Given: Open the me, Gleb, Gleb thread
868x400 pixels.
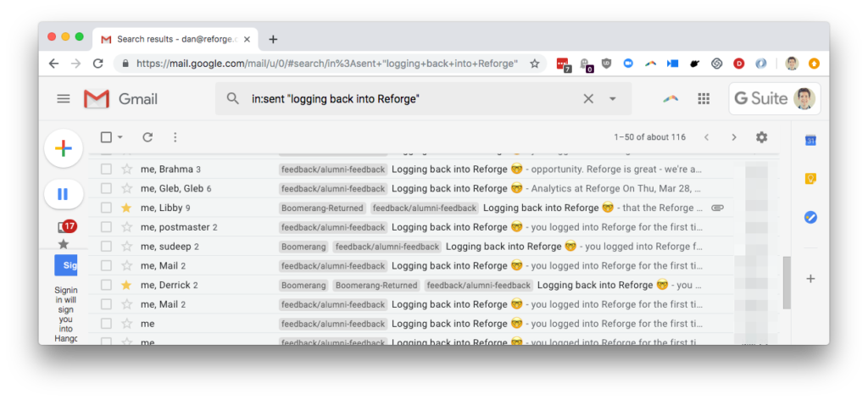Looking at the screenshot, I should [x=411, y=189].
